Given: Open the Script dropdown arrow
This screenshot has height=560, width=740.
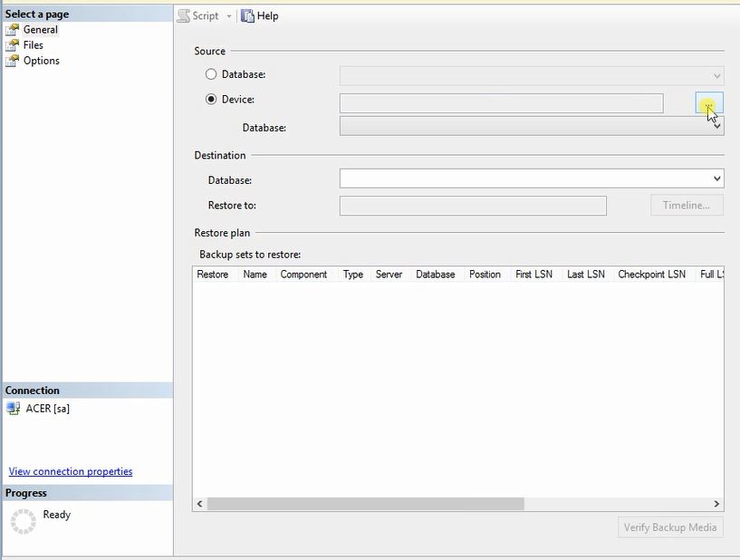Looking at the screenshot, I should pos(229,16).
